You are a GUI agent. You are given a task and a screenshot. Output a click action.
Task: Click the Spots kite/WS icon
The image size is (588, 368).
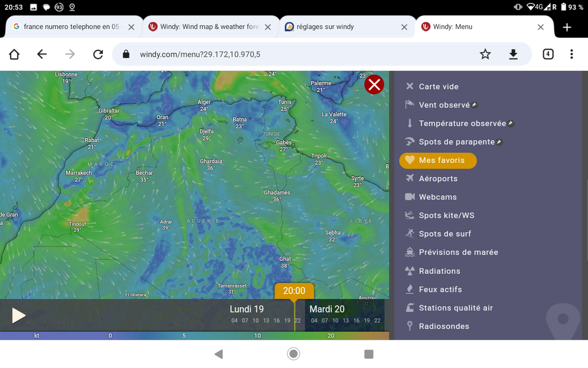409,215
